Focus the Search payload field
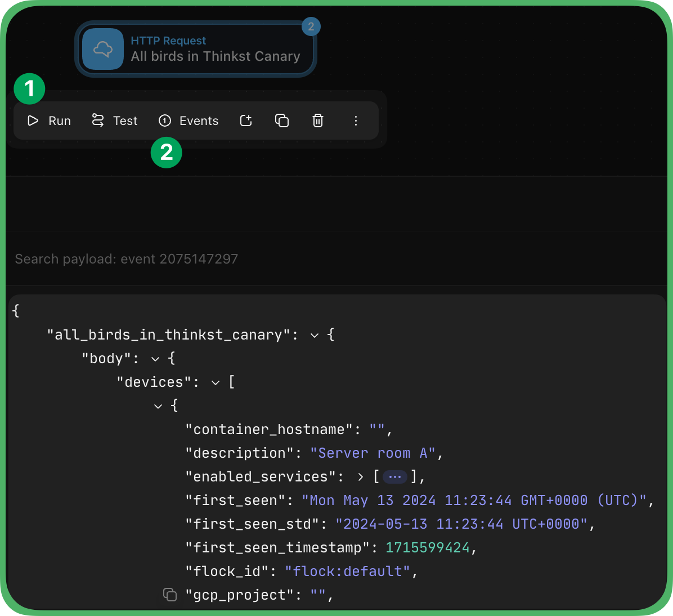The height and width of the screenshot is (616, 673). (336, 259)
